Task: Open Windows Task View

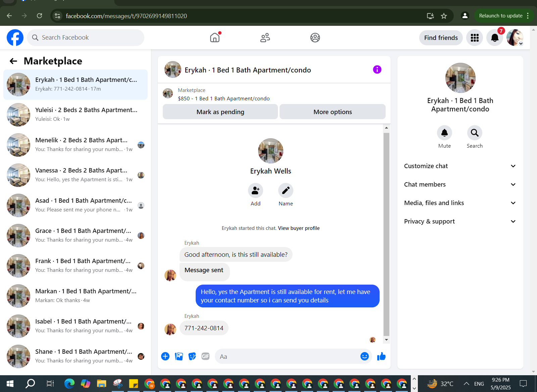Action: pos(50,384)
